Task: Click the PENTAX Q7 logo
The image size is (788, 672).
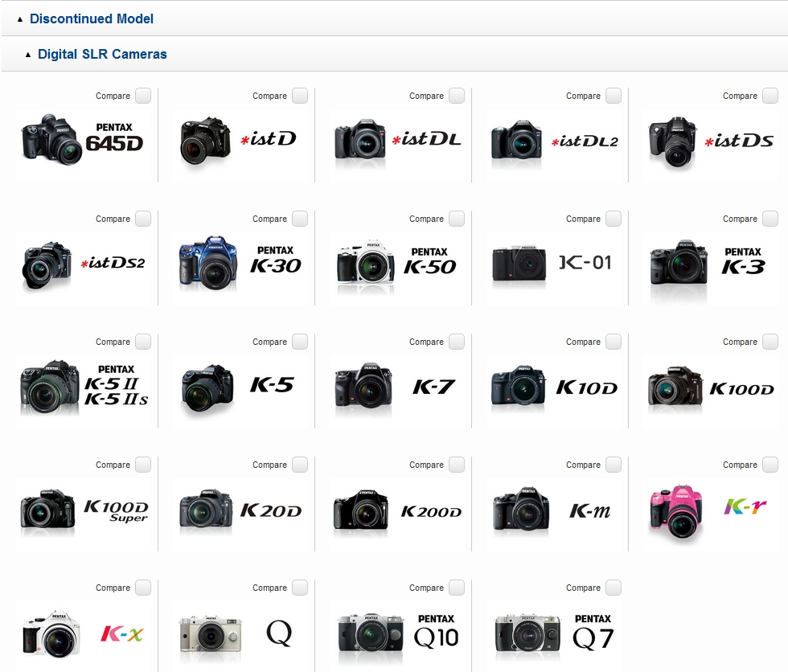Action: pos(593,632)
